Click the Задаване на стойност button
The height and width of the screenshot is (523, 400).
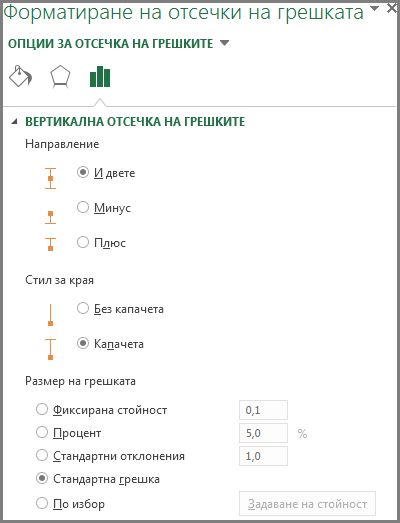point(307,503)
